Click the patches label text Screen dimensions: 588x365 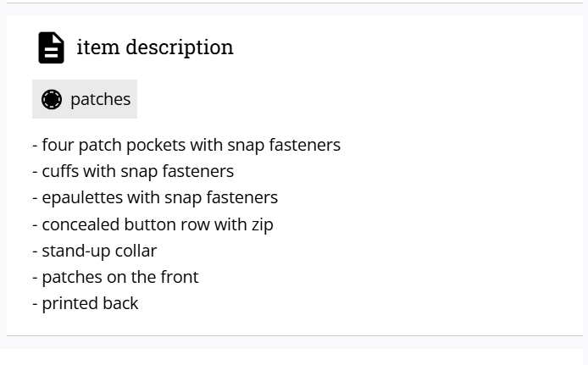pyautogui.click(x=101, y=100)
